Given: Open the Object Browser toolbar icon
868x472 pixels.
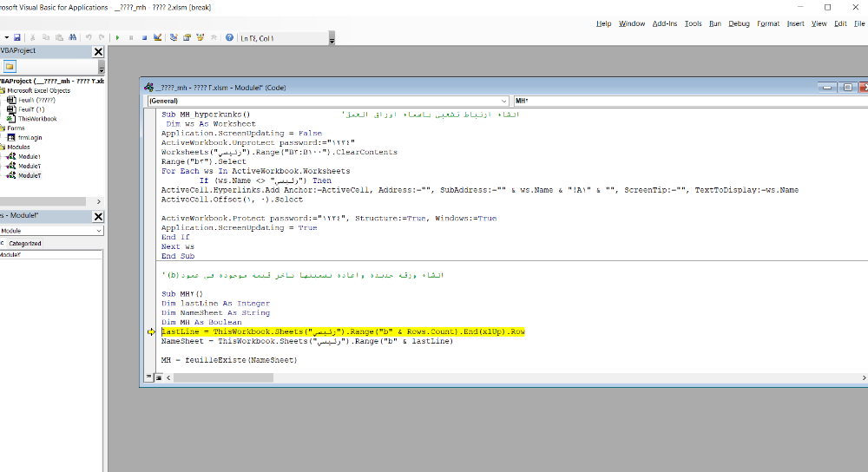Looking at the screenshot, I should click(201, 37).
